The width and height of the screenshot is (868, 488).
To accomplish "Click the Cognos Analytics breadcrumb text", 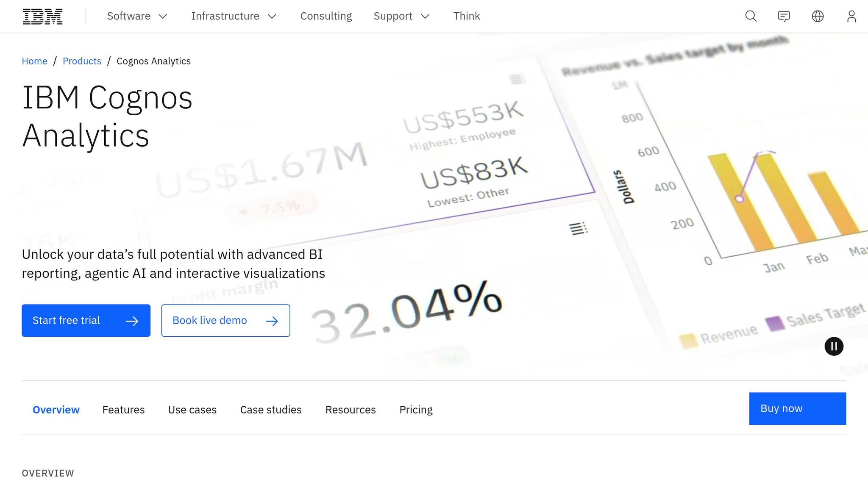I will click(153, 61).
